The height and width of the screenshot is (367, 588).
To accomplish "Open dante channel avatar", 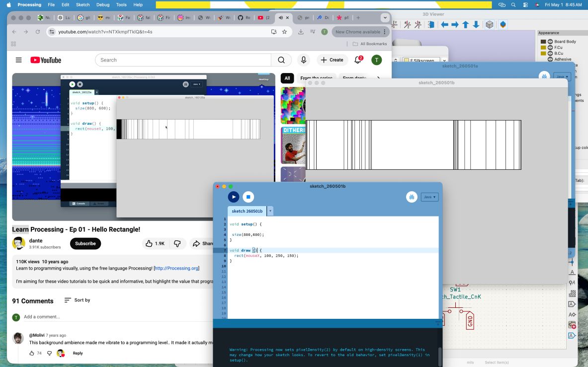I will tap(19, 243).
